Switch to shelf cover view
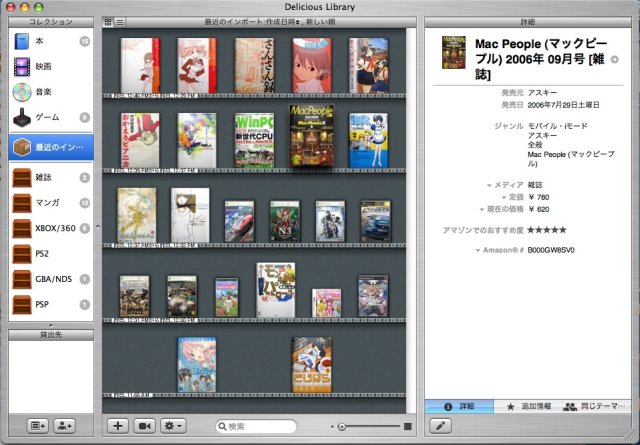The width and height of the screenshot is (640, 445). click(108, 22)
